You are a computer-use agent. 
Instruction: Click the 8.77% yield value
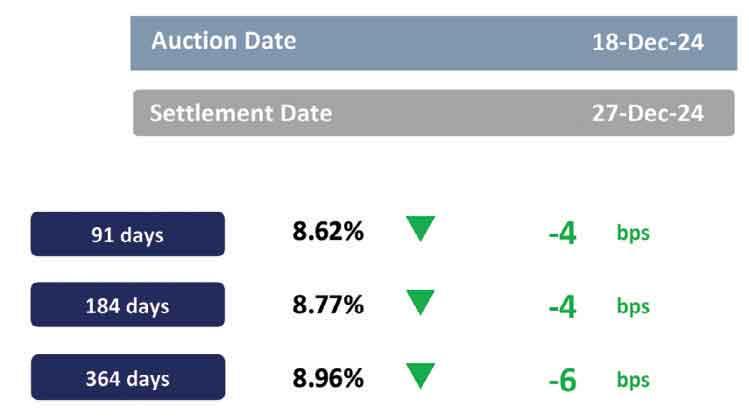[328, 305]
